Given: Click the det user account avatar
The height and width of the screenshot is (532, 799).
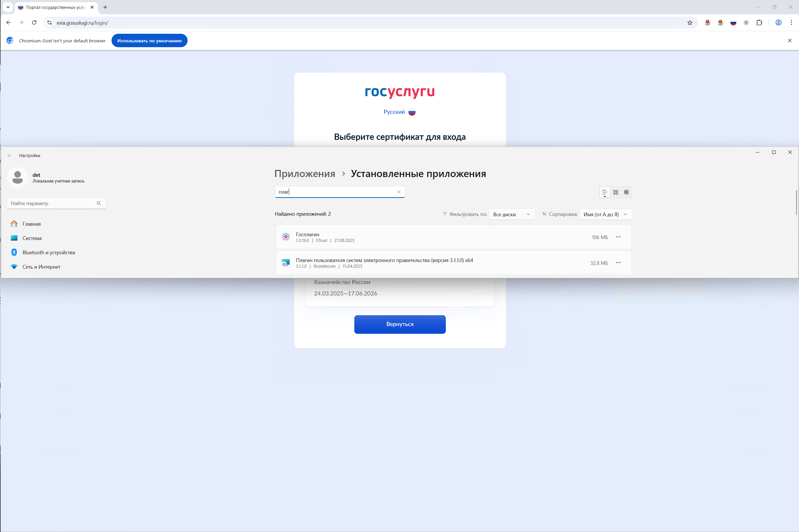Looking at the screenshot, I should (17, 177).
